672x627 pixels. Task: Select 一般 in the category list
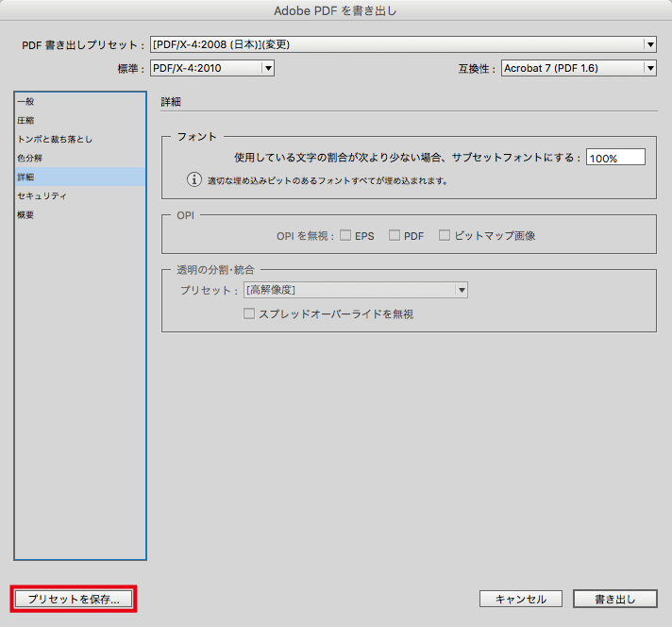[80, 102]
